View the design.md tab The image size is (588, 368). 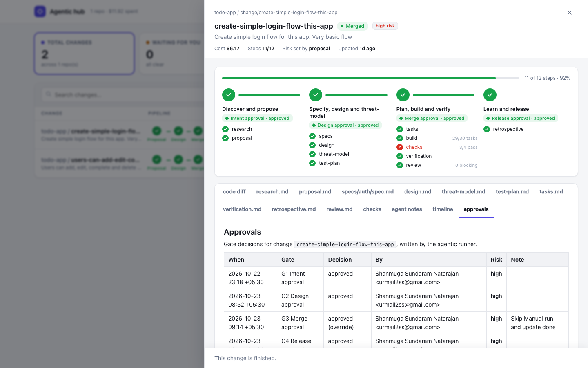[x=418, y=191]
